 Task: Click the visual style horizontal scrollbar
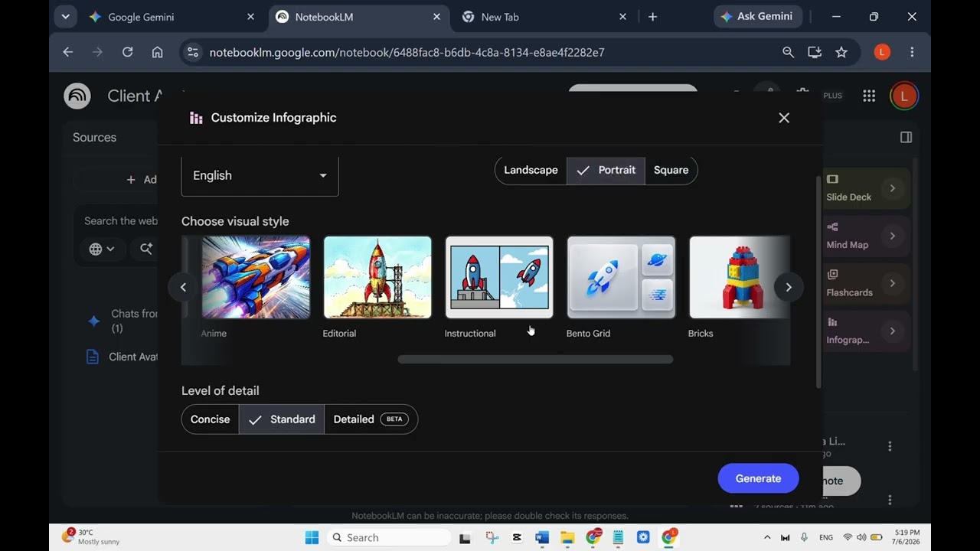coord(535,360)
